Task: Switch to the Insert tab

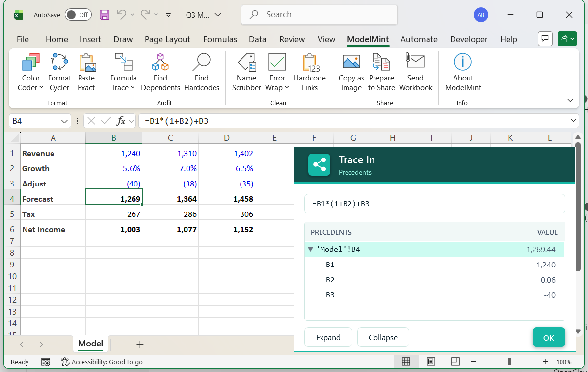Action: pos(90,39)
